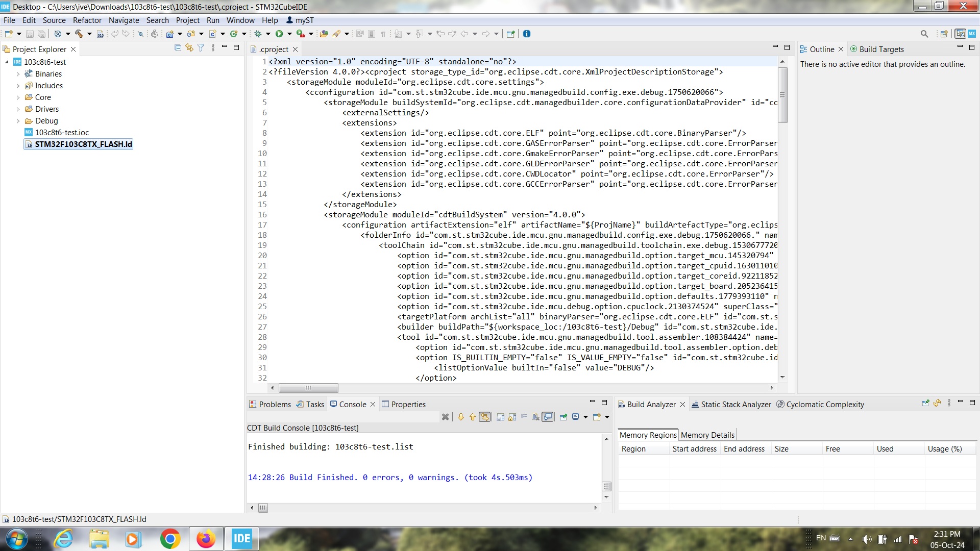Open the Run configurations dropdown arrow
The width and height of the screenshot is (980, 551).
coord(289,34)
